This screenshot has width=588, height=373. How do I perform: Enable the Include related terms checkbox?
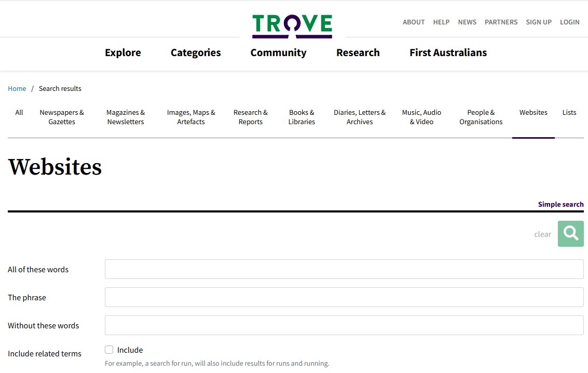click(x=109, y=350)
